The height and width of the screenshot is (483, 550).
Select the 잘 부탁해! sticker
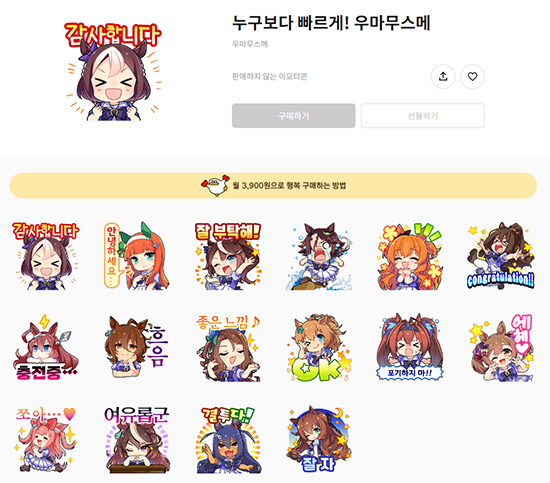(x=228, y=256)
